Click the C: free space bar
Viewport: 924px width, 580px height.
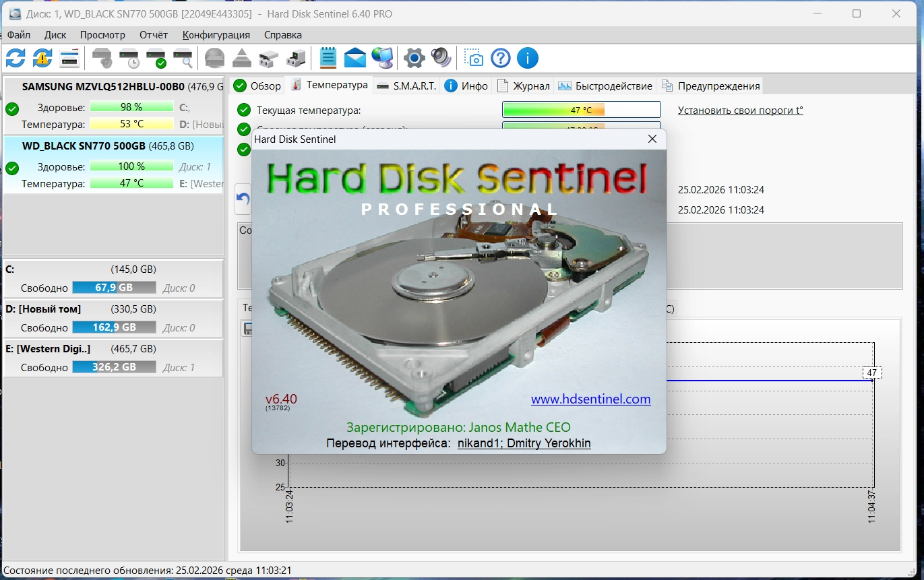[x=114, y=288]
